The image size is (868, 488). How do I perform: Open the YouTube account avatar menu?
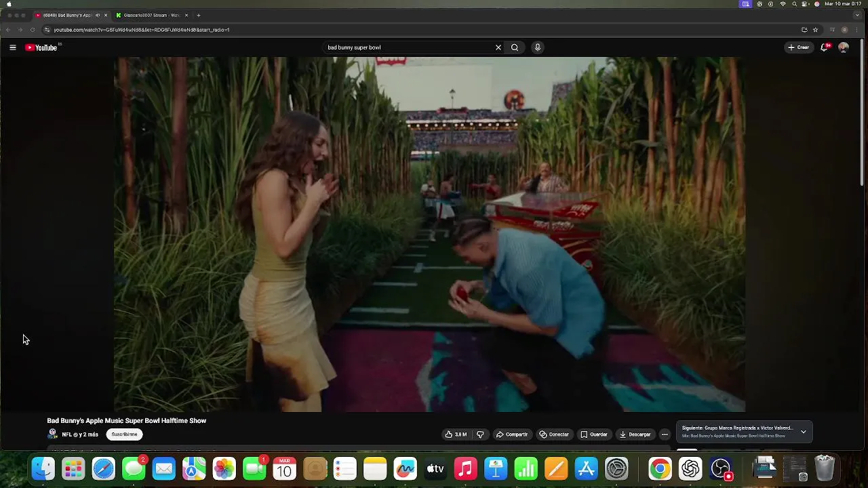844,47
